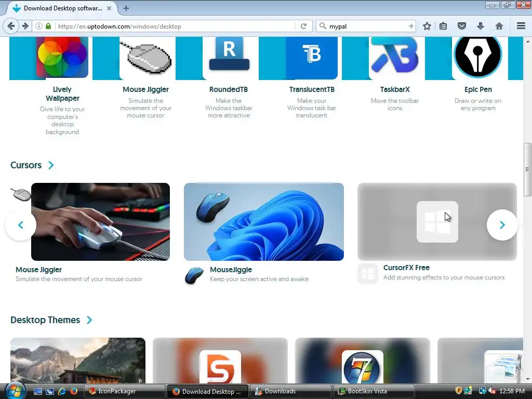
Task: Switch to Downloads taskbar window
Action: pyautogui.click(x=290, y=391)
